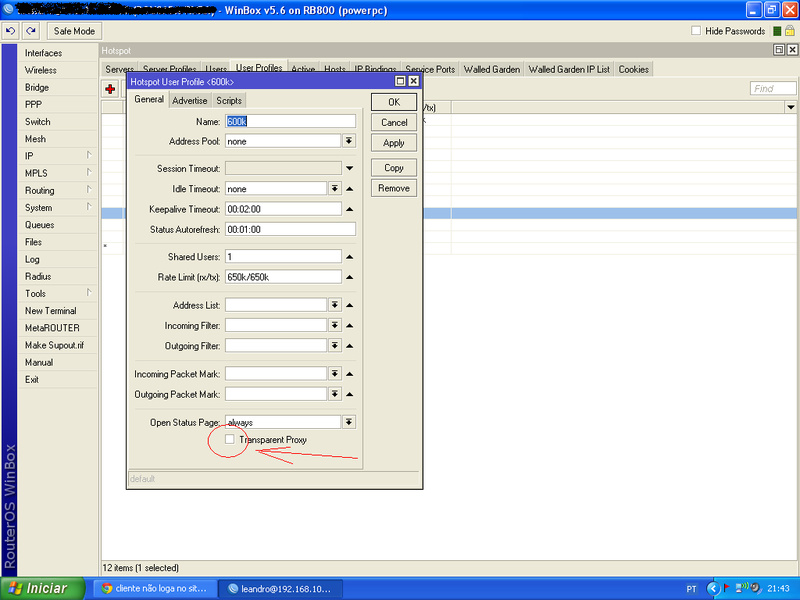Image resolution: width=800 pixels, height=600 pixels.
Task: Open Make Supout.rif in the sidebar
Action: 55,345
